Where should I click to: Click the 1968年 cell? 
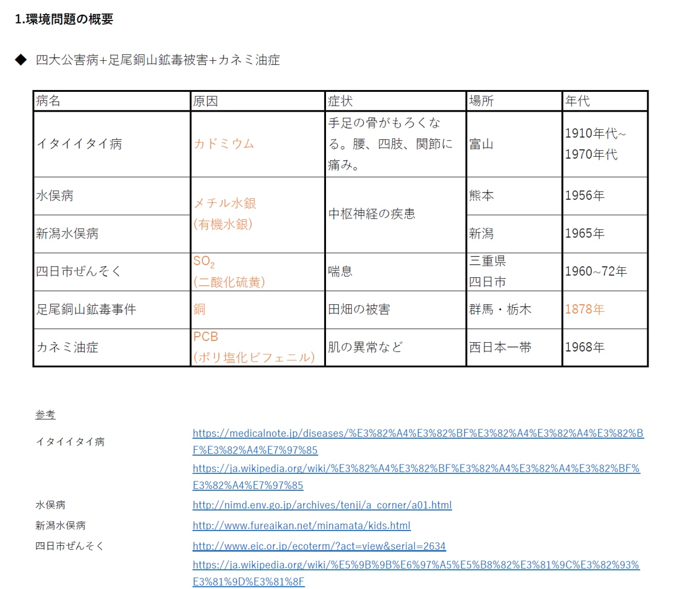[605, 347]
